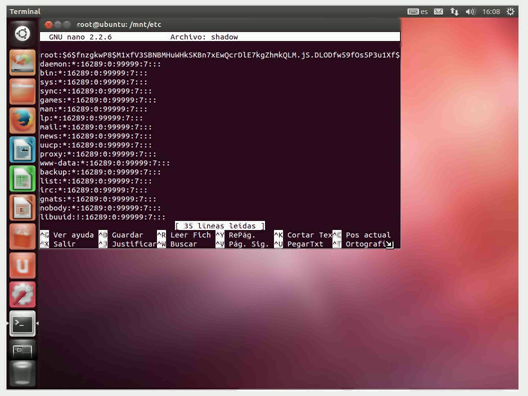528x396 pixels.
Task: Click the 'lp:*:16289' line
Action: click(91, 118)
